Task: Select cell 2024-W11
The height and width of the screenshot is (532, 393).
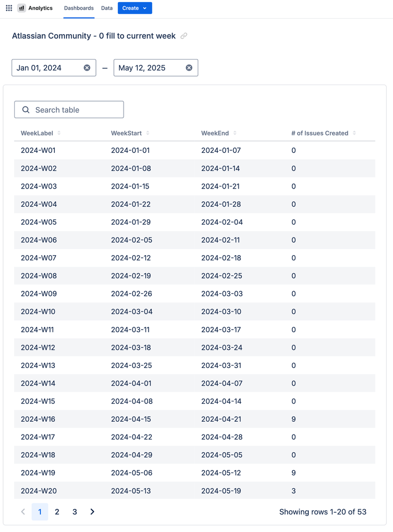Action: click(37, 330)
